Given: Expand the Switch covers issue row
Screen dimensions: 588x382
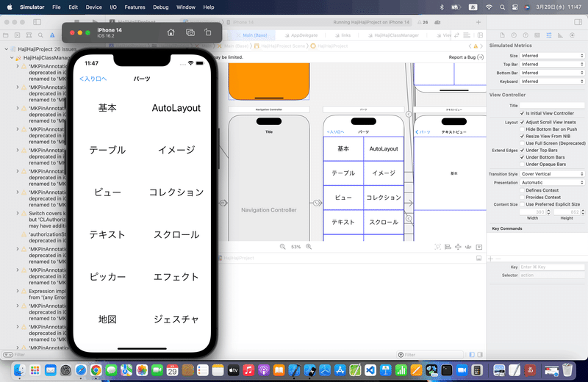Looking at the screenshot, I should click(18, 213).
